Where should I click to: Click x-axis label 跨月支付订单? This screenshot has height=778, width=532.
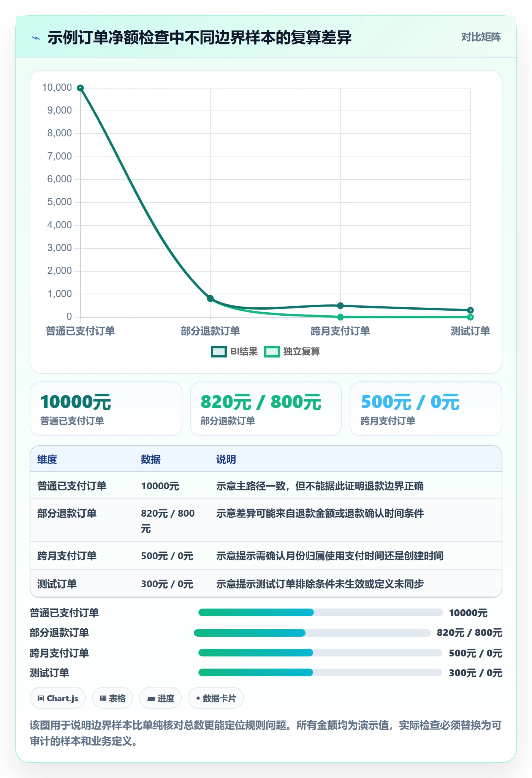[340, 331]
